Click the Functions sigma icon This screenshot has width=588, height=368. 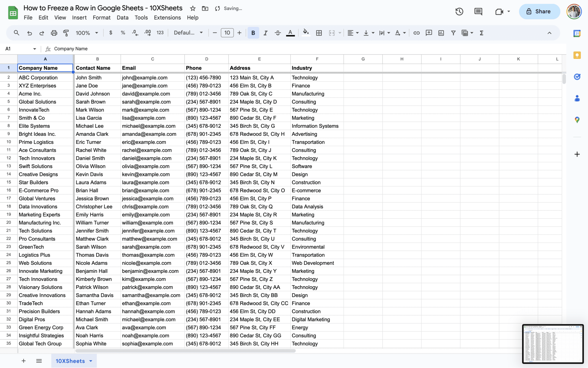click(x=481, y=33)
